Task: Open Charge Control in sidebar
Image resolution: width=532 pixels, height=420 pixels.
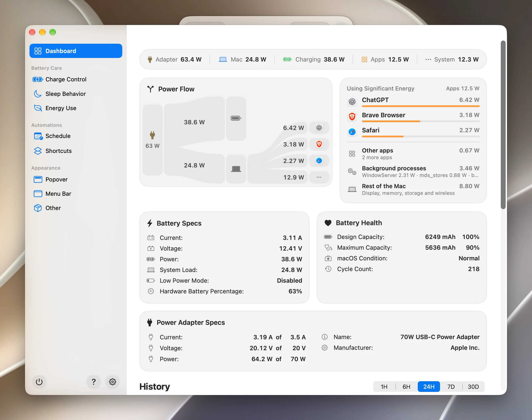Action: click(x=76, y=79)
